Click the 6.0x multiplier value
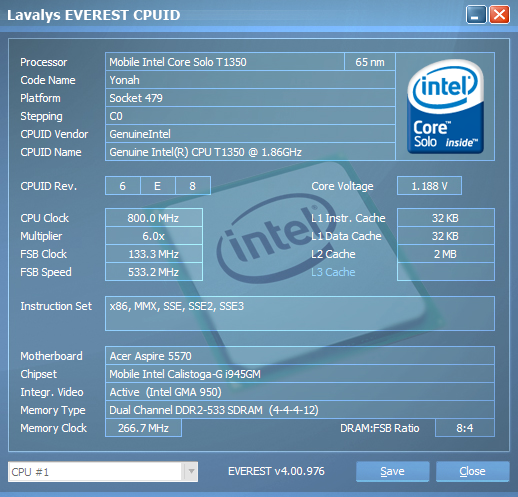Image resolution: width=518 pixels, height=497 pixels. [154, 236]
